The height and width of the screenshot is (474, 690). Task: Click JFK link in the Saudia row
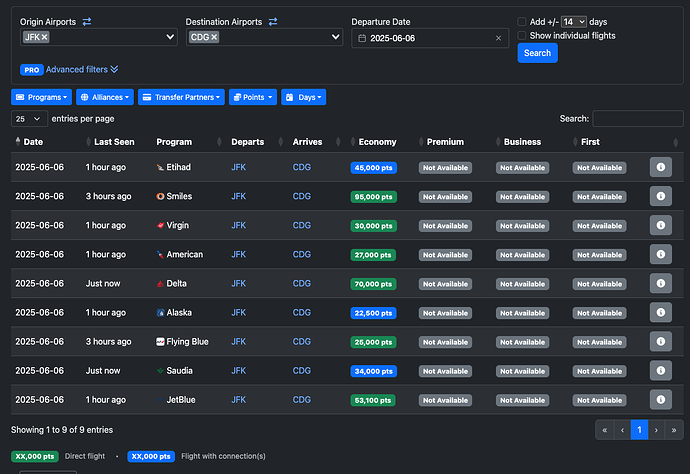pos(239,371)
